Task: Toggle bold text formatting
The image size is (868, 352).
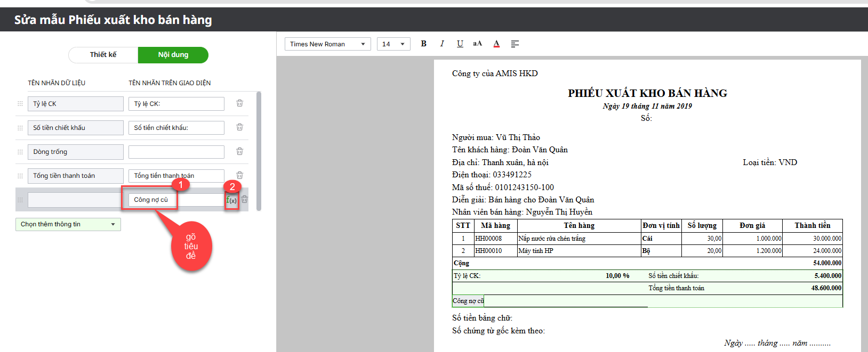Action: [423, 44]
